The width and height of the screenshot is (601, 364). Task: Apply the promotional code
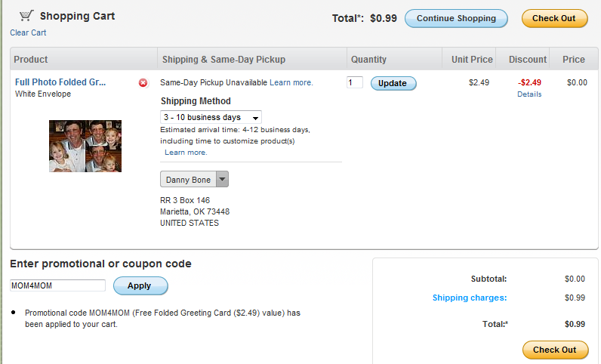(140, 286)
